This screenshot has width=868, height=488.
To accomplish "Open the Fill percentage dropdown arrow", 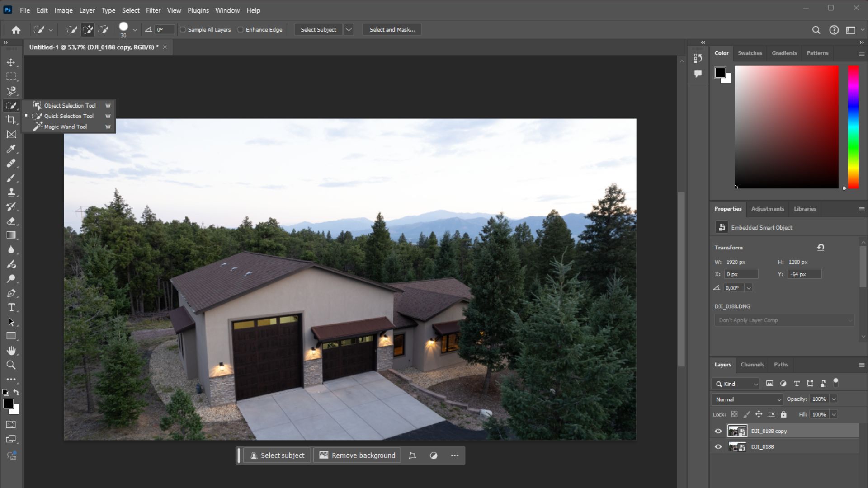I will [x=834, y=414].
